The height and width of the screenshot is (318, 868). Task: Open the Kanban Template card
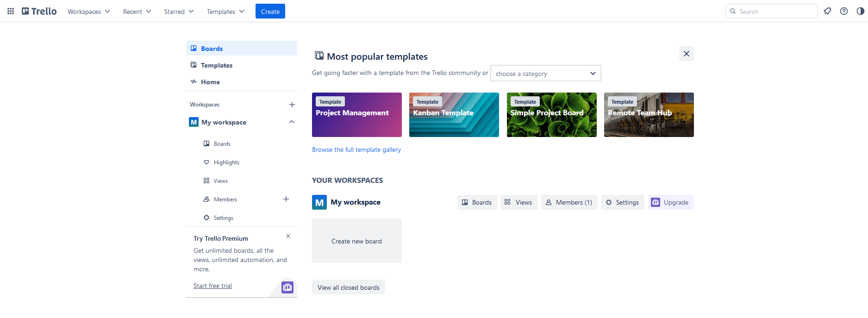coord(454,115)
